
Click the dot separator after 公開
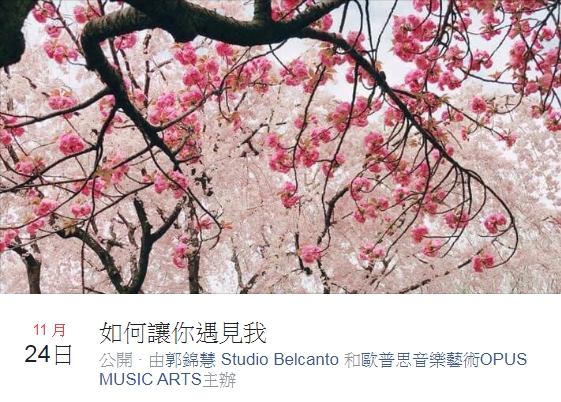[140, 359]
